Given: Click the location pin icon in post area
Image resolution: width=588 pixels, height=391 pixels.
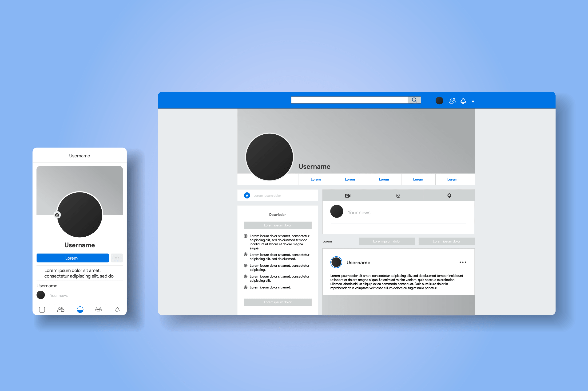Looking at the screenshot, I should tap(449, 195).
